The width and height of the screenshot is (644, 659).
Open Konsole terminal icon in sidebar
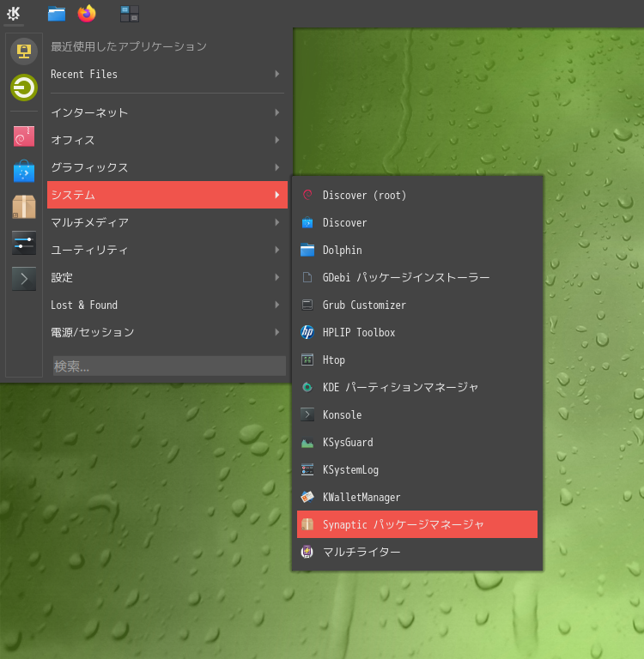[24, 279]
